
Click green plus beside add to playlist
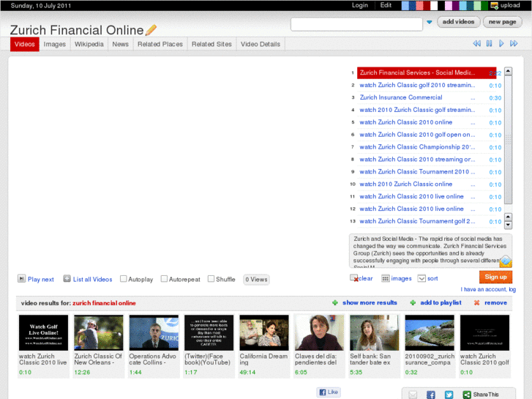[413, 302]
